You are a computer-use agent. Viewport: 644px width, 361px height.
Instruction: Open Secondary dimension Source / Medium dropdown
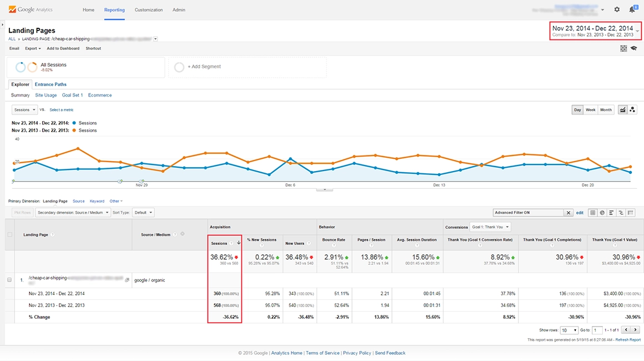[73, 212]
